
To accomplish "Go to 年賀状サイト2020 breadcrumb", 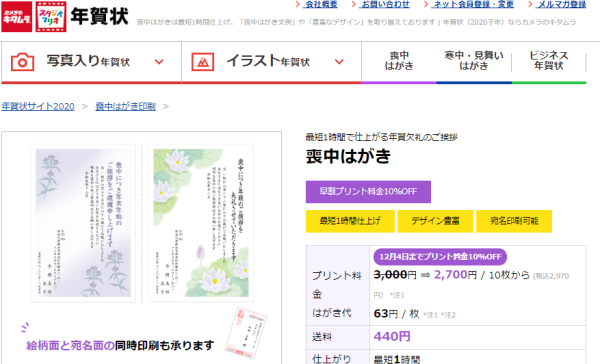I will [x=38, y=106].
